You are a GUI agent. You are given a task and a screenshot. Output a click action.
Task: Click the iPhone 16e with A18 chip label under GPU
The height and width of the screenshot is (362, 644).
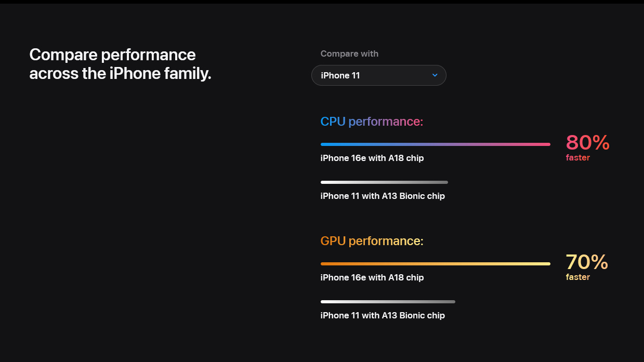point(372,277)
